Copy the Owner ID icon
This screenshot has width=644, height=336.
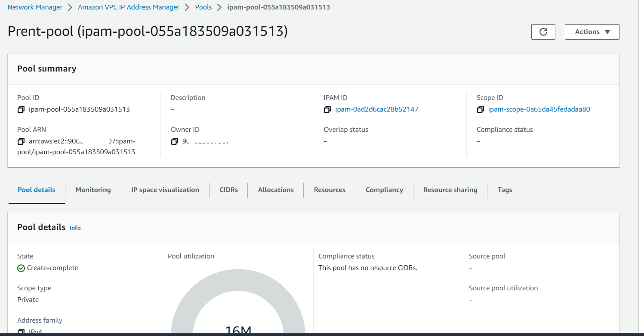click(x=174, y=141)
